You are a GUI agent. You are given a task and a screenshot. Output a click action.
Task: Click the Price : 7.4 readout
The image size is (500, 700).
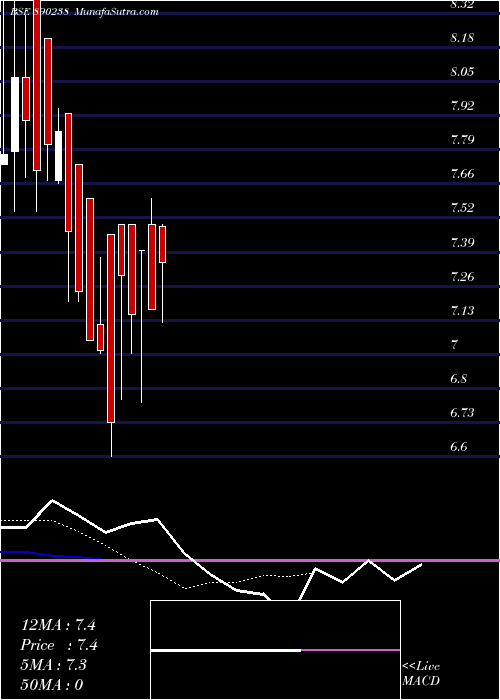click(x=59, y=645)
